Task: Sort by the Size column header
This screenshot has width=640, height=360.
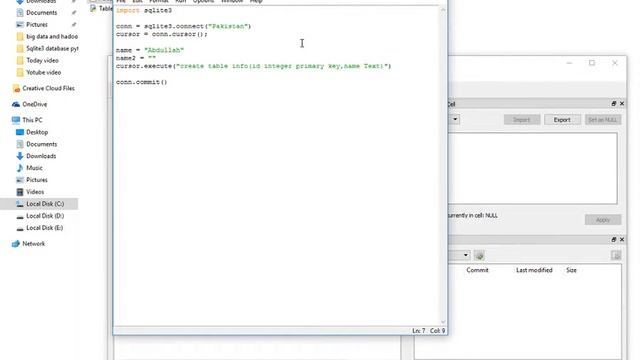Action: [571, 270]
